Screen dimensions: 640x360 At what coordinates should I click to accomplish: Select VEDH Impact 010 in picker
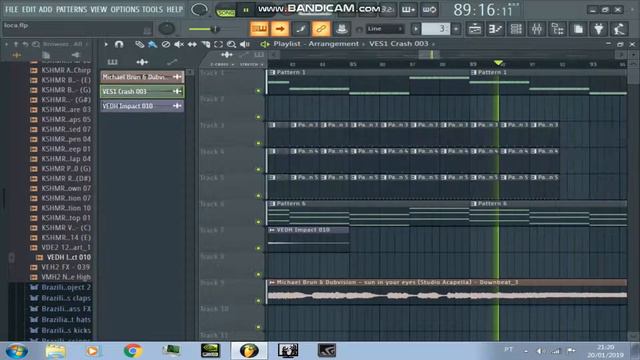point(142,106)
